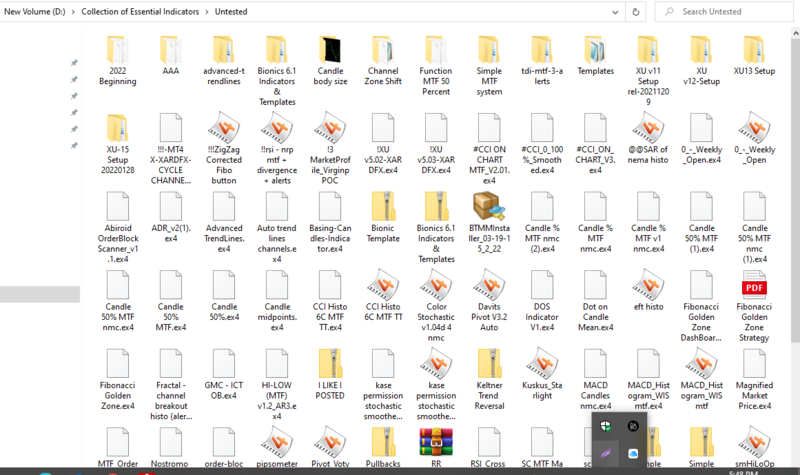Expand the chevron after New Volume (D:)

tap(73, 12)
